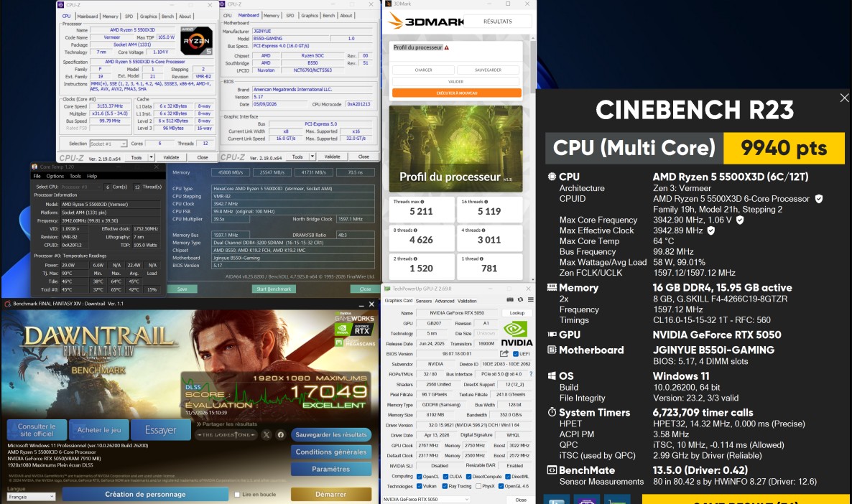
Task: Click Start Benchmark in AIDA64 window
Action: (x=274, y=289)
